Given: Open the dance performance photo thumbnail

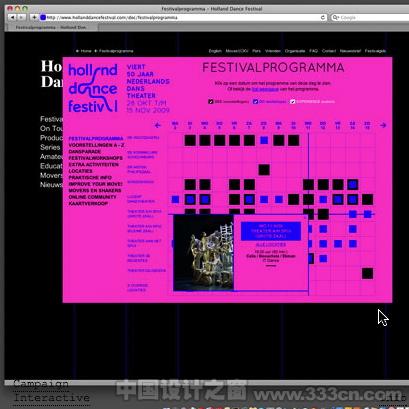Looking at the screenshot, I should (x=204, y=253).
